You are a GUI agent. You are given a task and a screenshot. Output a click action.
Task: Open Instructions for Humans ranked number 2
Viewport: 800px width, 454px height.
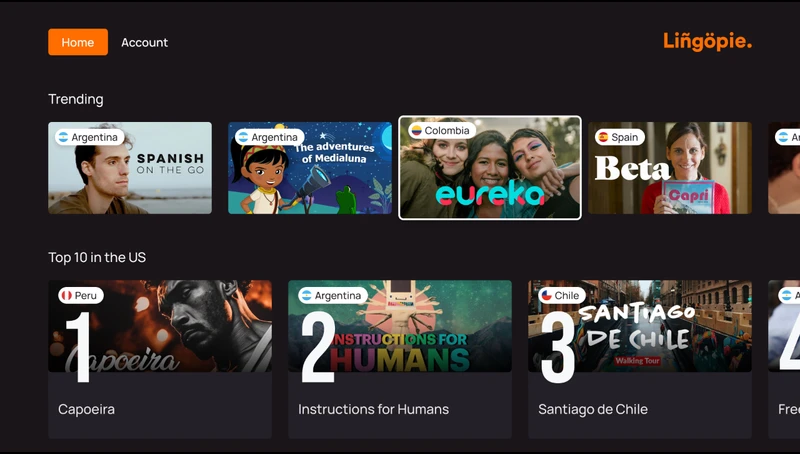click(400, 359)
